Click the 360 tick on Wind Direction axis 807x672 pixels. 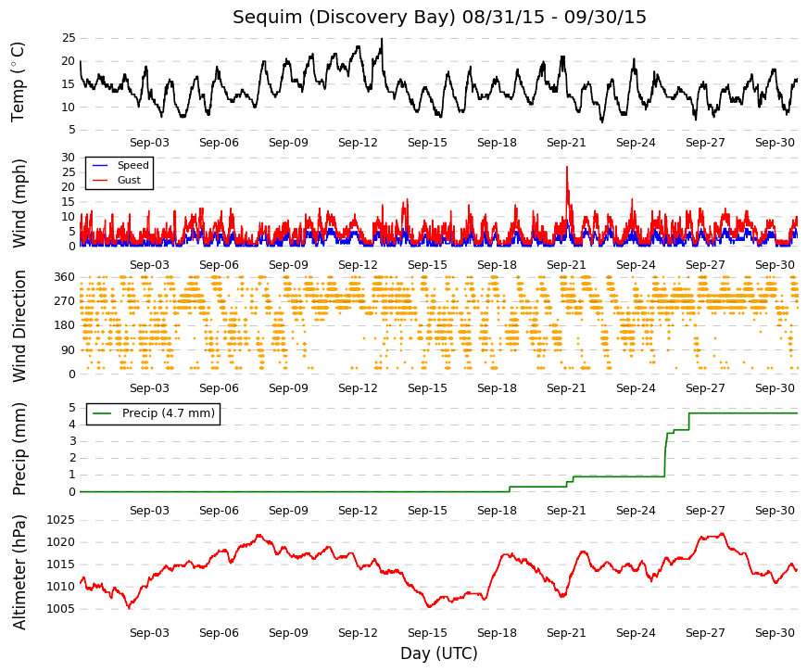(65, 277)
